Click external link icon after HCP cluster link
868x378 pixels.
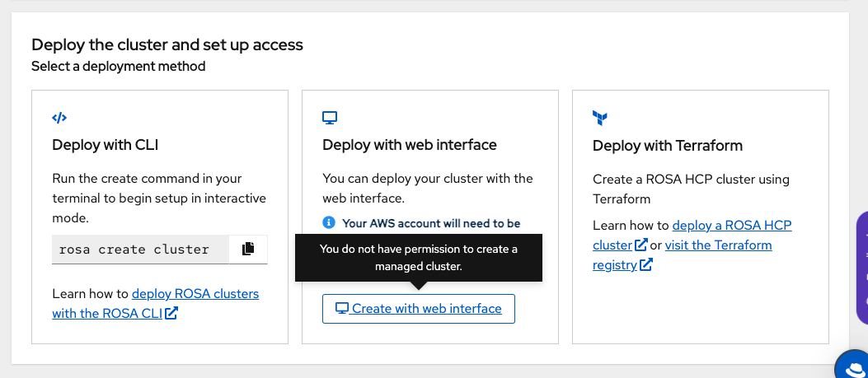pos(640,245)
